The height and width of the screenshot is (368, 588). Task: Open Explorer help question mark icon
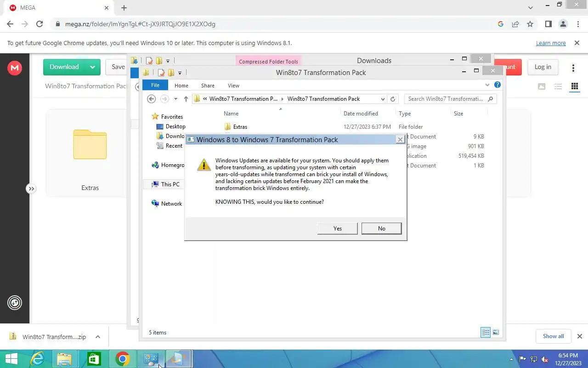tap(498, 85)
